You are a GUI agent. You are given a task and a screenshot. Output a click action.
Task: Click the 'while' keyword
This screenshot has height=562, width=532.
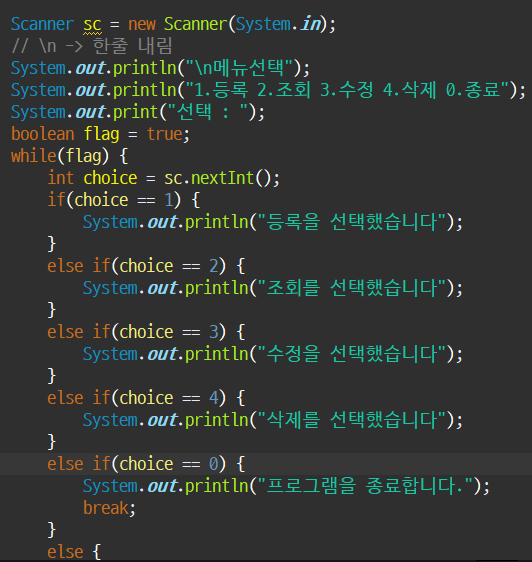click(x=34, y=156)
